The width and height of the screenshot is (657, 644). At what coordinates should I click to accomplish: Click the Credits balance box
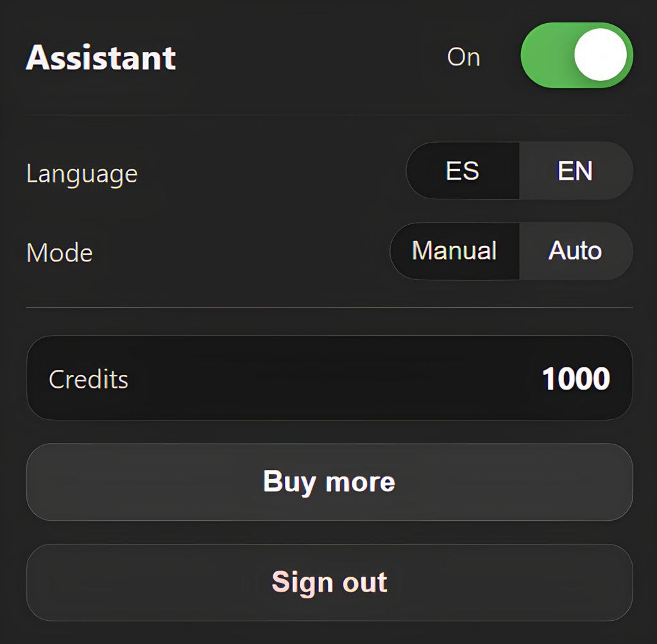(x=329, y=378)
